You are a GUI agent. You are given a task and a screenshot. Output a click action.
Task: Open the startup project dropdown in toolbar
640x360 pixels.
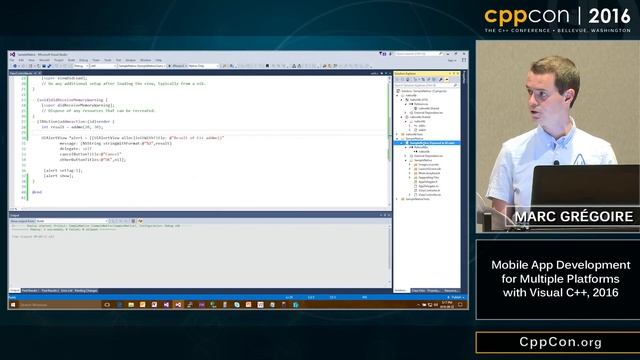[x=142, y=66]
